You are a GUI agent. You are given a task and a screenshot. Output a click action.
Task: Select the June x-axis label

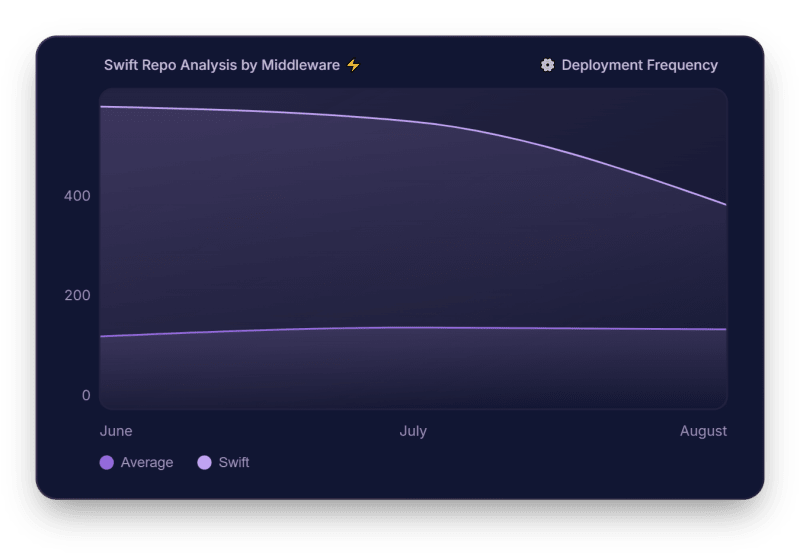116,431
